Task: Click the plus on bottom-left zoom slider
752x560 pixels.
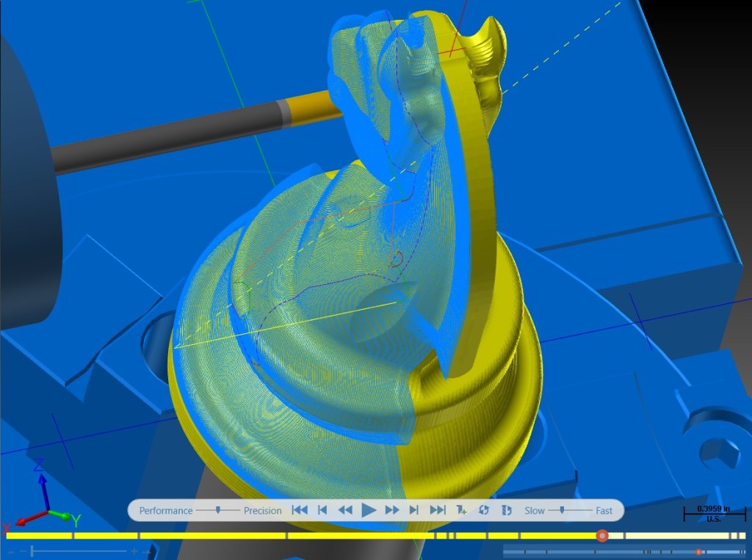Action: (x=134, y=551)
